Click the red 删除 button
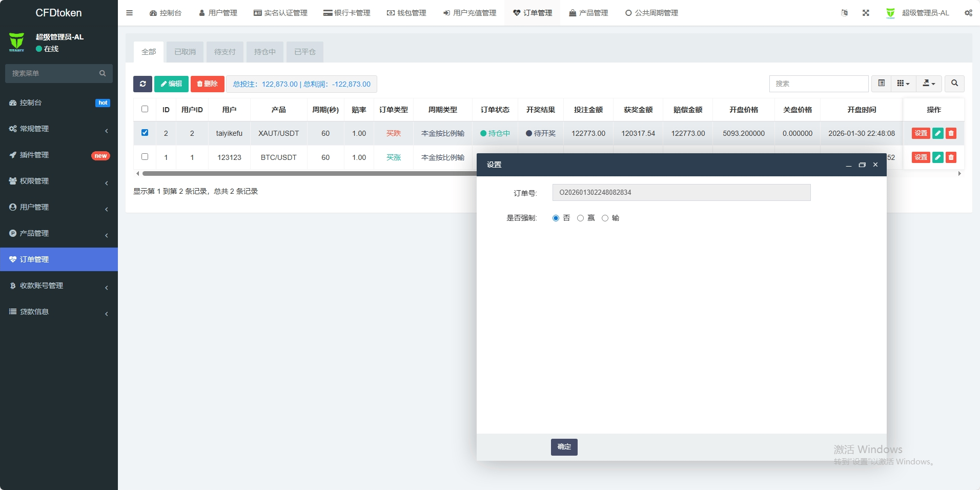Viewport: 980px width, 490px height. [x=208, y=84]
